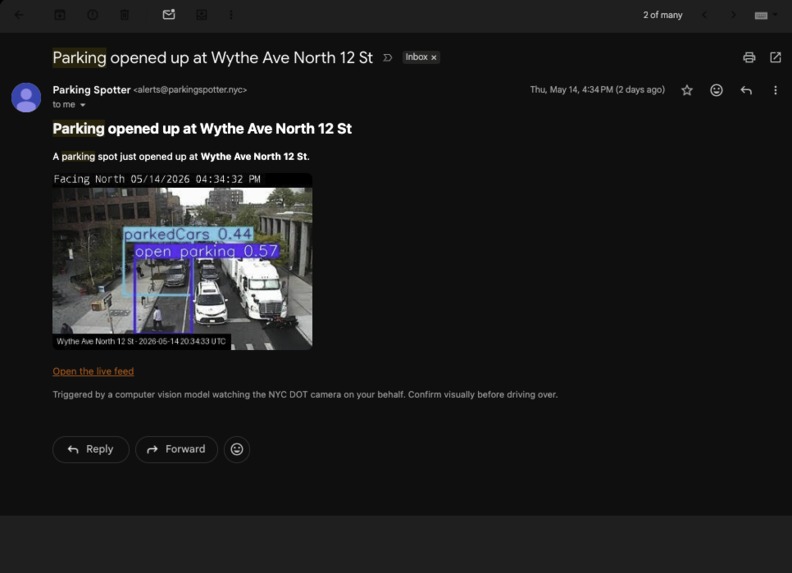Screen dimensions: 792x573
Task: Show the newer conversation arrow
Action: click(x=705, y=15)
